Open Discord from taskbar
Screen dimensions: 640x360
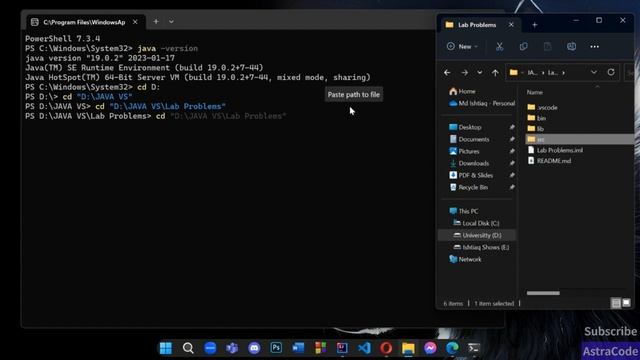coord(254,348)
